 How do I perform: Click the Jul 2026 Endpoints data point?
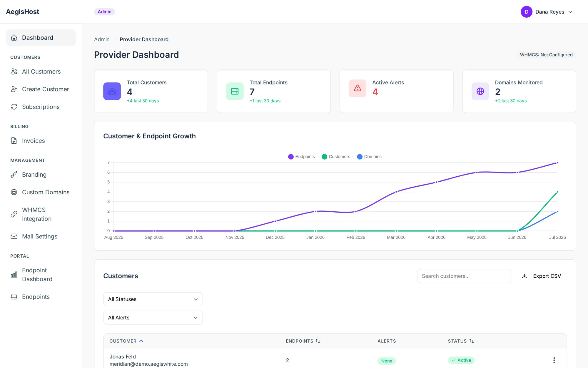pyautogui.click(x=557, y=163)
